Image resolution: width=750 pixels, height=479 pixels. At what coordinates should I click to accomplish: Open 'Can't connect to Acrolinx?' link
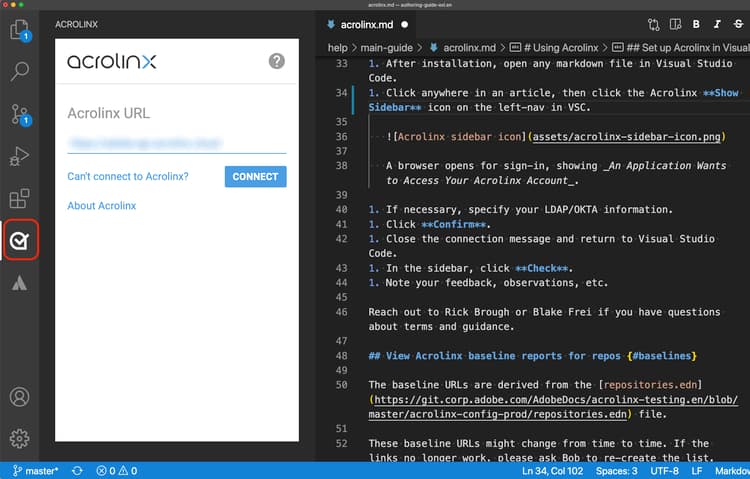tap(128, 177)
